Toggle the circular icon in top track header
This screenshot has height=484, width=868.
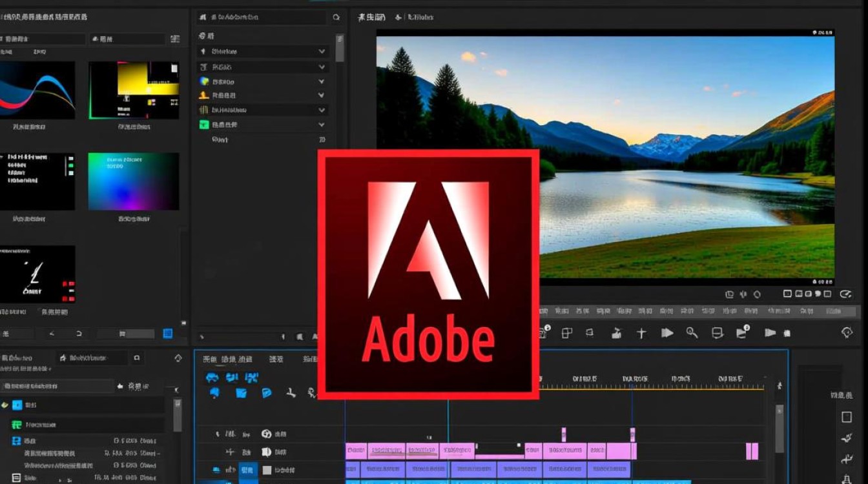266,434
